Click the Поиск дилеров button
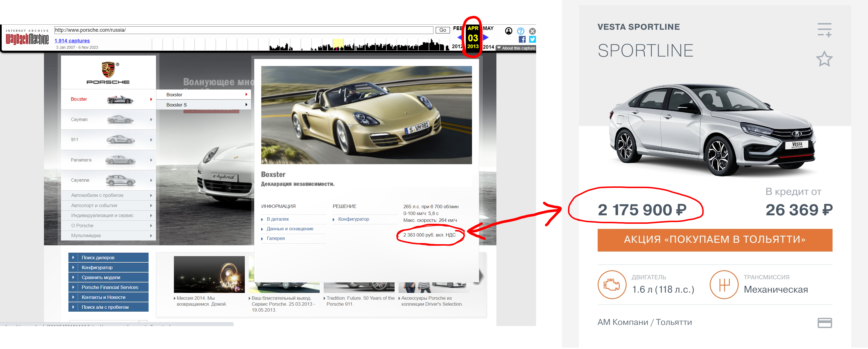The image size is (868, 349). (108, 258)
